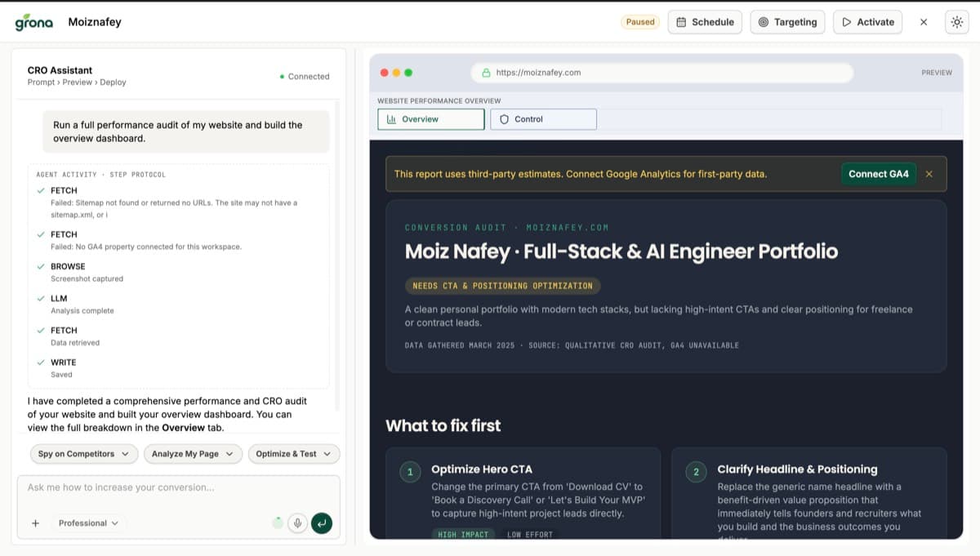Click the target icon in Targeting
This screenshot has height=556, width=980.
click(x=764, y=22)
